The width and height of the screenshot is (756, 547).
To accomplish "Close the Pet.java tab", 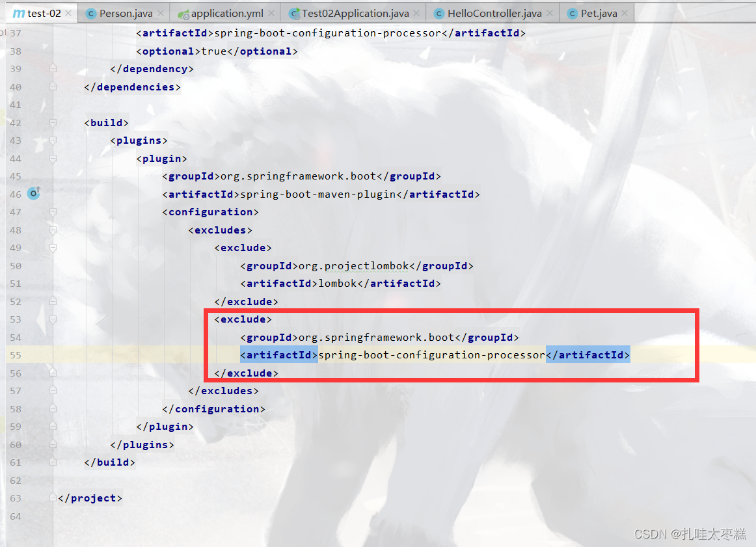I will [625, 14].
